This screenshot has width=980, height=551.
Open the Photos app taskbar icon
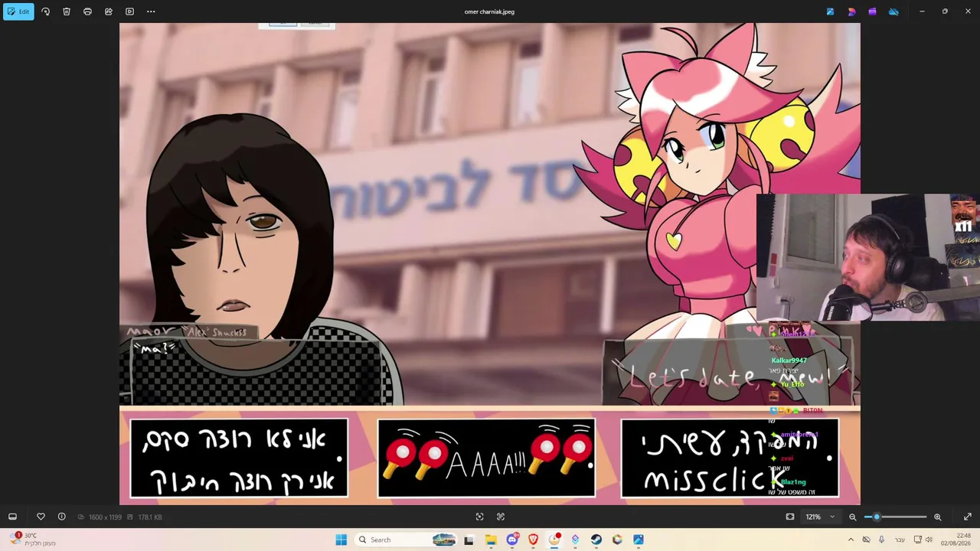[639, 540]
